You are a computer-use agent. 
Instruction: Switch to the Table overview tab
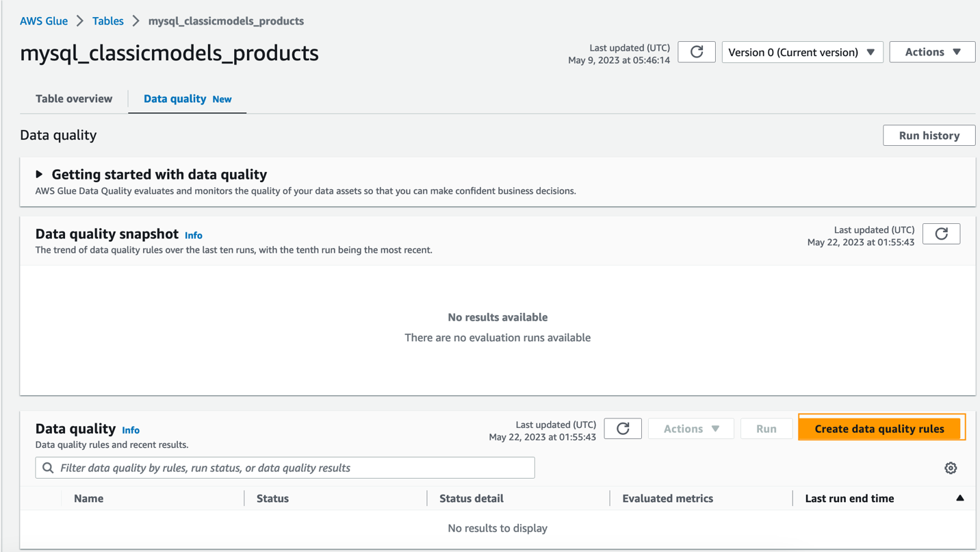[74, 99]
